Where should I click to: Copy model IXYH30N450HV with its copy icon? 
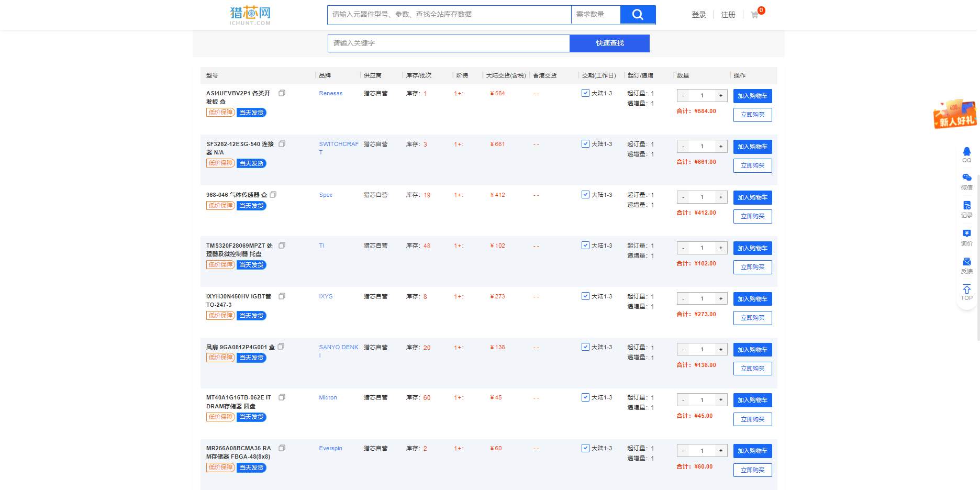click(282, 296)
